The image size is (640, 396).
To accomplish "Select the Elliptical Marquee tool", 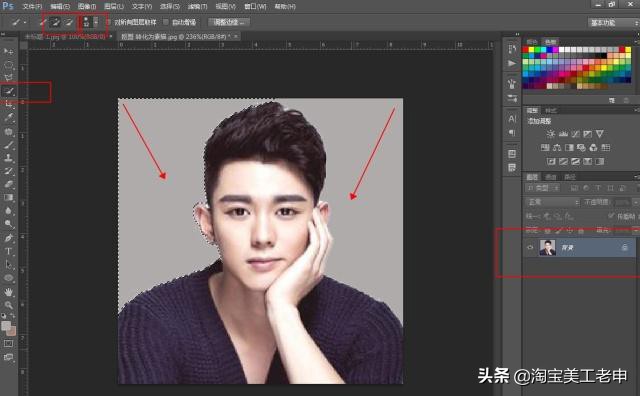I will pyautogui.click(x=8, y=65).
